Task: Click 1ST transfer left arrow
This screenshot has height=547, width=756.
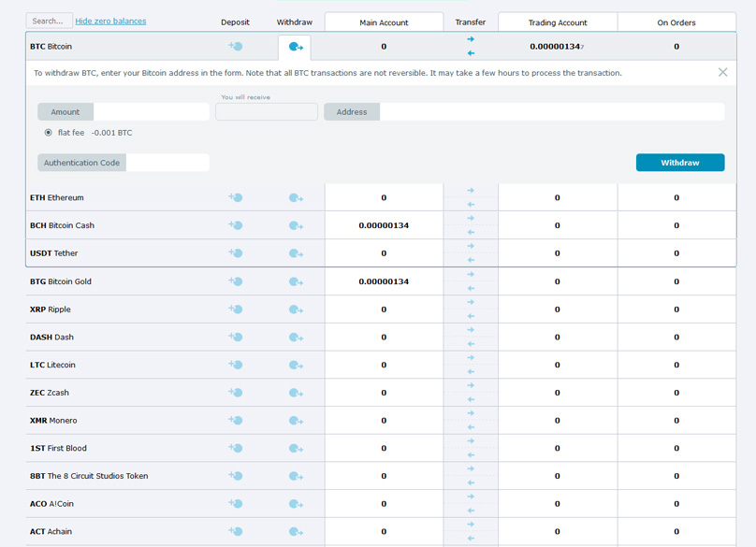Action: pos(471,455)
